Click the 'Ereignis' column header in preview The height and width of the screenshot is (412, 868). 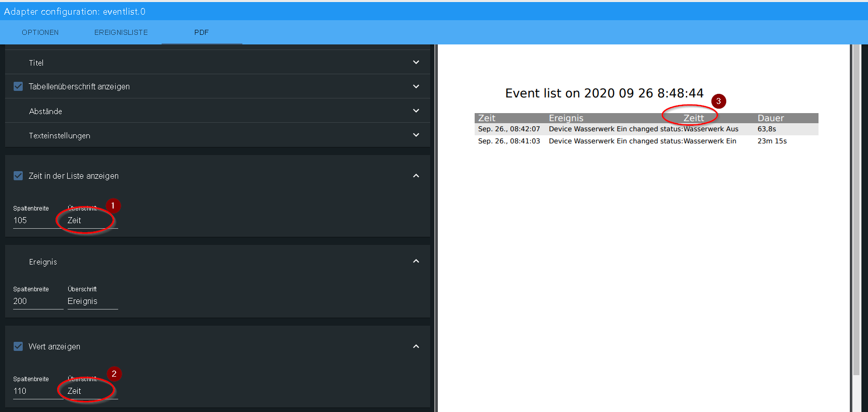(566, 118)
